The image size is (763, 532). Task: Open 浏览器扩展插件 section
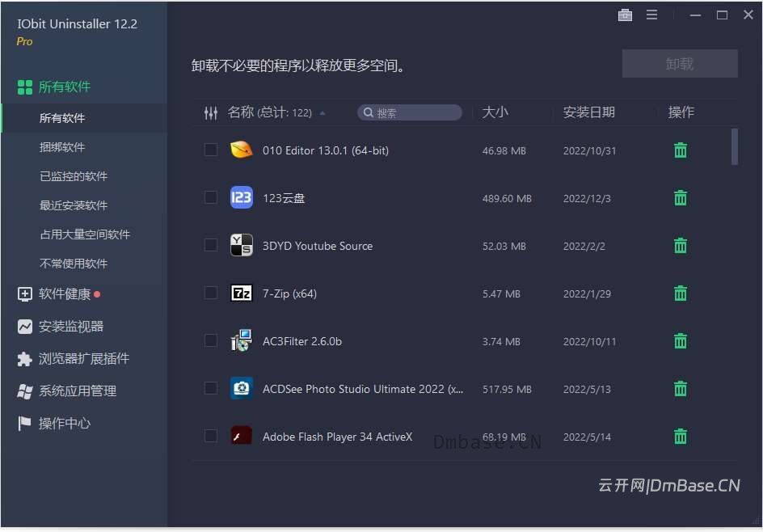pos(73,359)
